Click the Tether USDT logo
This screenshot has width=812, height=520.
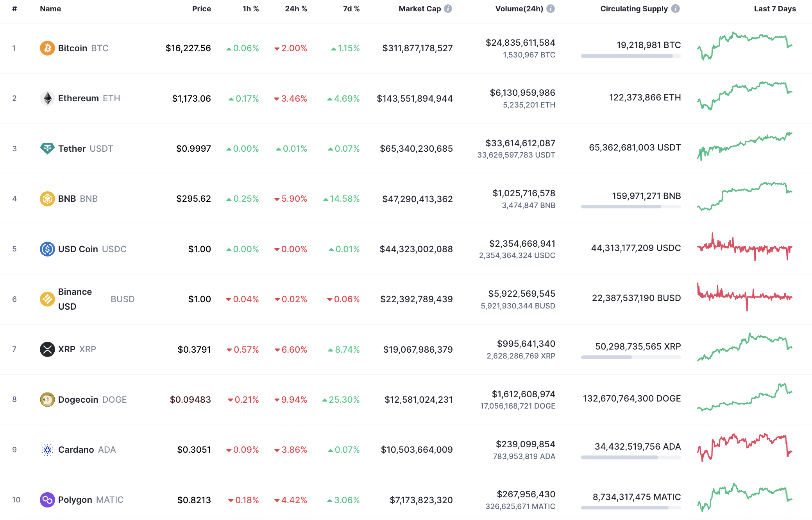tap(47, 149)
